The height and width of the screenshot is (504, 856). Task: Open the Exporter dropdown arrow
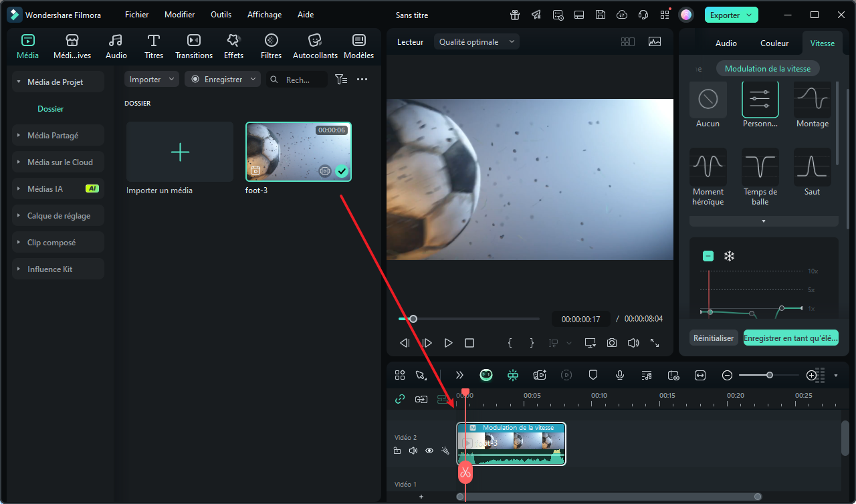(748, 15)
